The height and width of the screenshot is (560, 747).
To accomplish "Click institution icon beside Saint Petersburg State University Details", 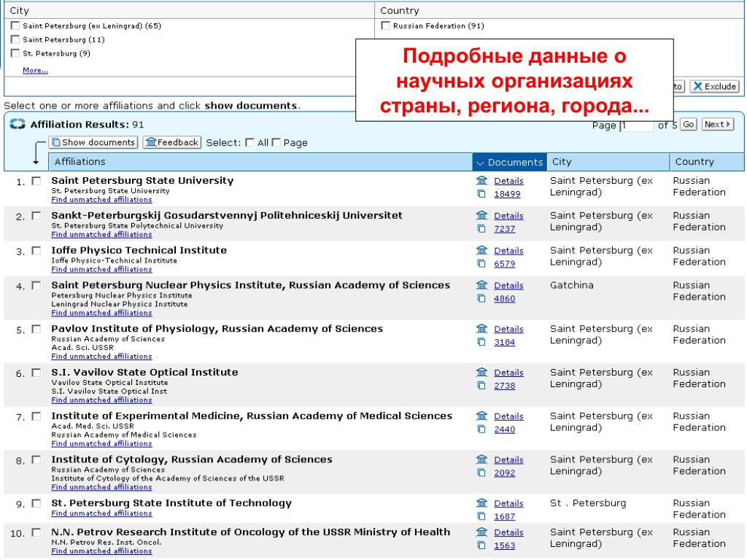I will pyautogui.click(x=481, y=181).
